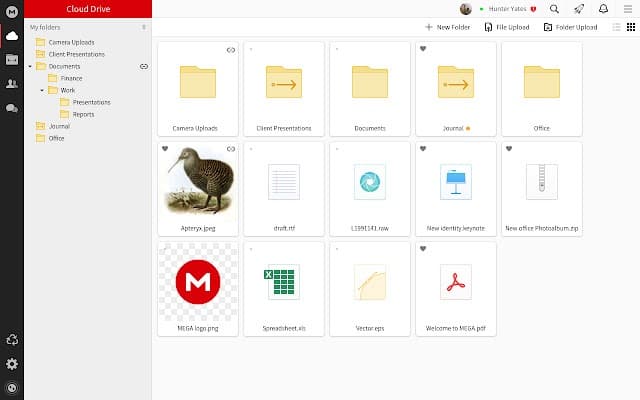Open the Client Presentations folder card

pyautogui.click(x=284, y=89)
